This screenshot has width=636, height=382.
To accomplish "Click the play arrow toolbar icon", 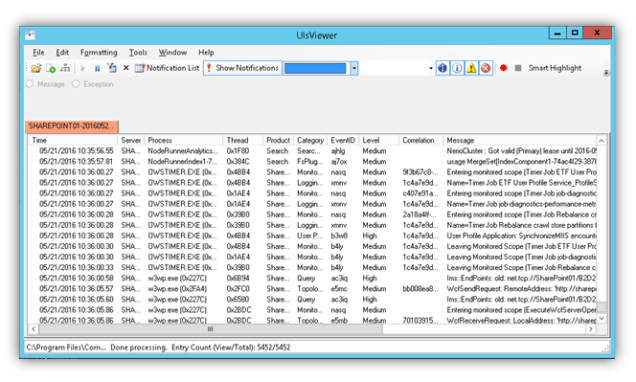I will [83, 68].
